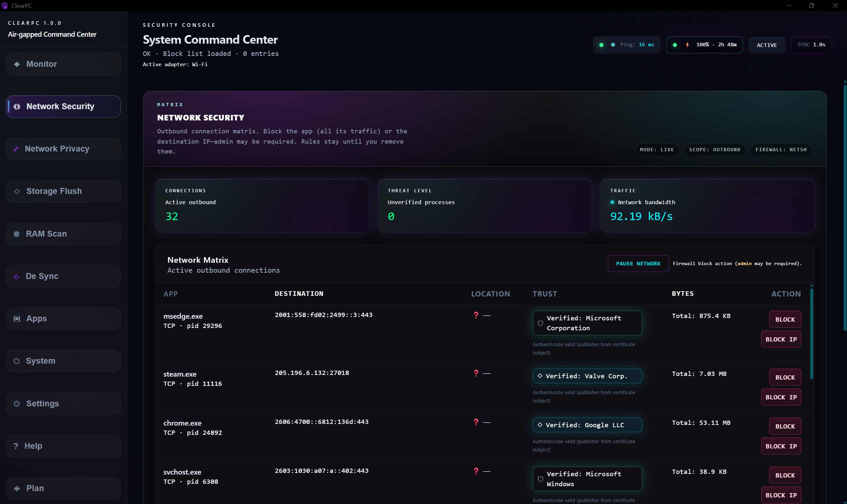
Task: Click the red question mark for svchost.exe location
Action: [x=476, y=471]
